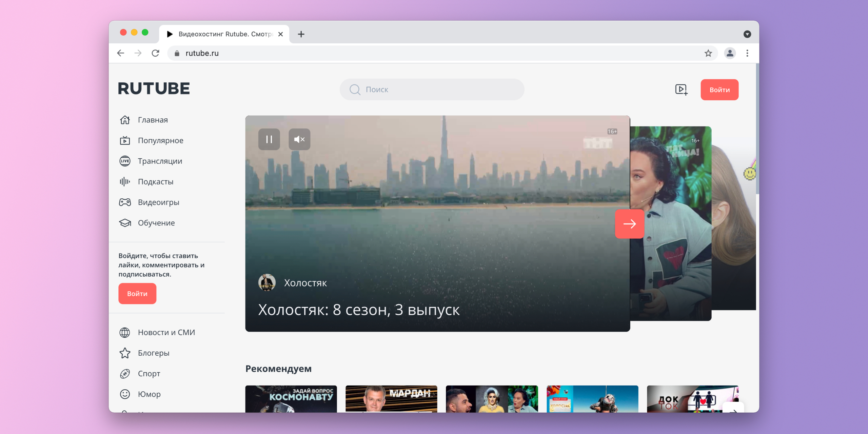Viewport: 868px width, 434px height.
Task: Select Популярное in the sidebar
Action: click(x=160, y=140)
